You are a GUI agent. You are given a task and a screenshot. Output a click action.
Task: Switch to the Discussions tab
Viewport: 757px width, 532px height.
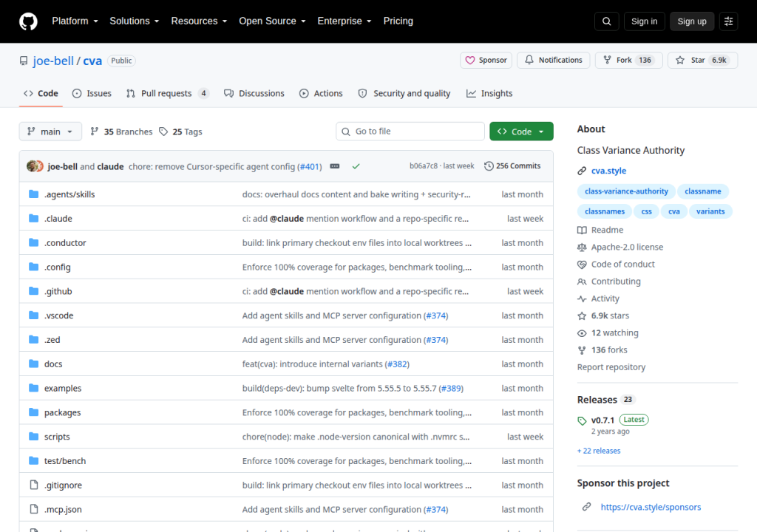pos(254,94)
